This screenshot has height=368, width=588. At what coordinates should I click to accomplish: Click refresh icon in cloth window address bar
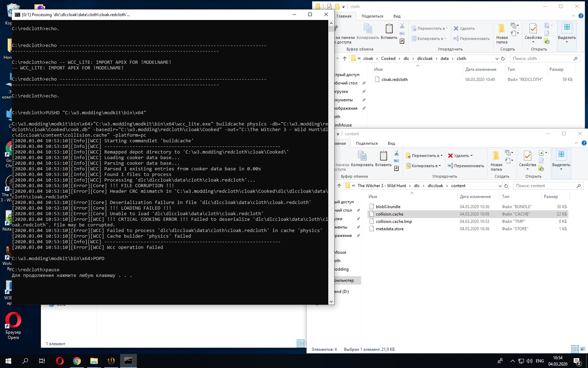point(503,59)
